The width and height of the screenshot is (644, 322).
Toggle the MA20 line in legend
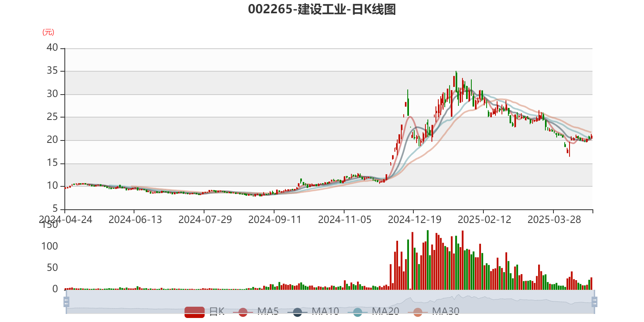[x=374, y=312]
